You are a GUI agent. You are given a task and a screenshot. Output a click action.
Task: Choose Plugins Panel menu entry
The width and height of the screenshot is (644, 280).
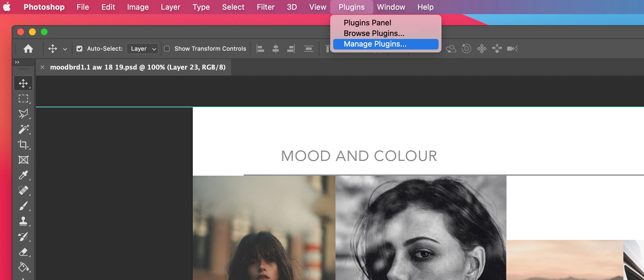coord(386,23)
